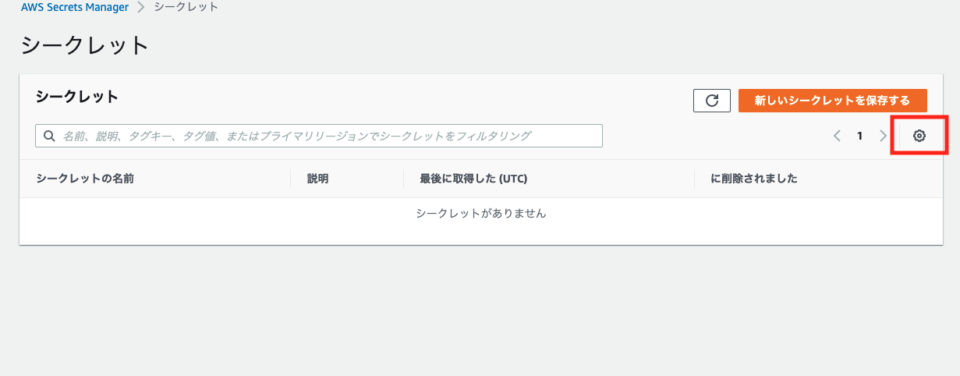
Task: Click the 説明 column header
Action: pos(318,179)
